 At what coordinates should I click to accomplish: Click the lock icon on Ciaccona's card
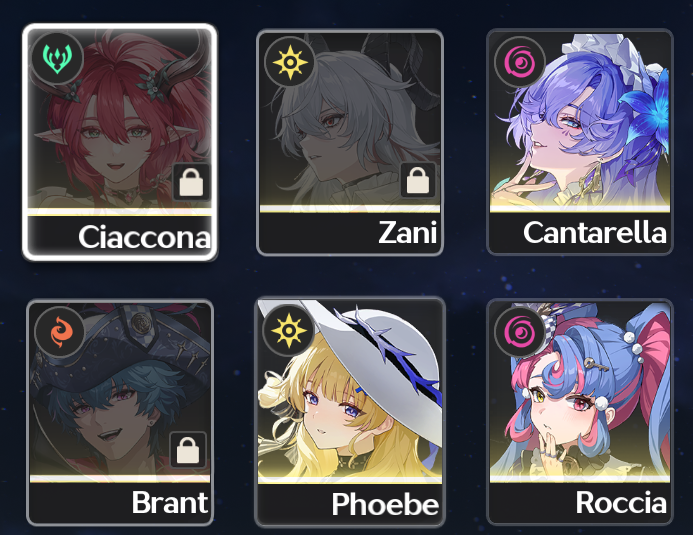click(191, 182)
